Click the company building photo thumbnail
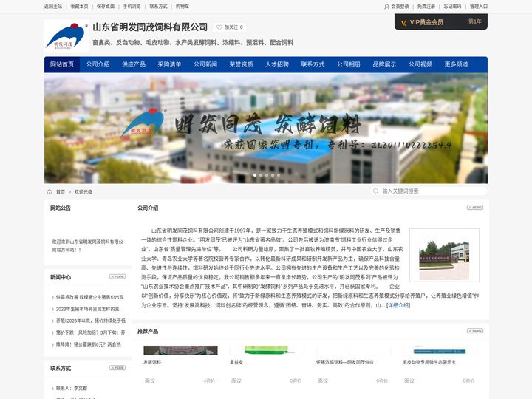532x399 pixels. pos(445,255)
